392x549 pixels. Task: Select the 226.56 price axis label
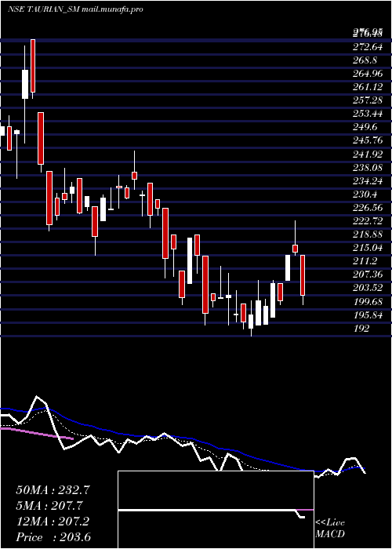(368, 208)
